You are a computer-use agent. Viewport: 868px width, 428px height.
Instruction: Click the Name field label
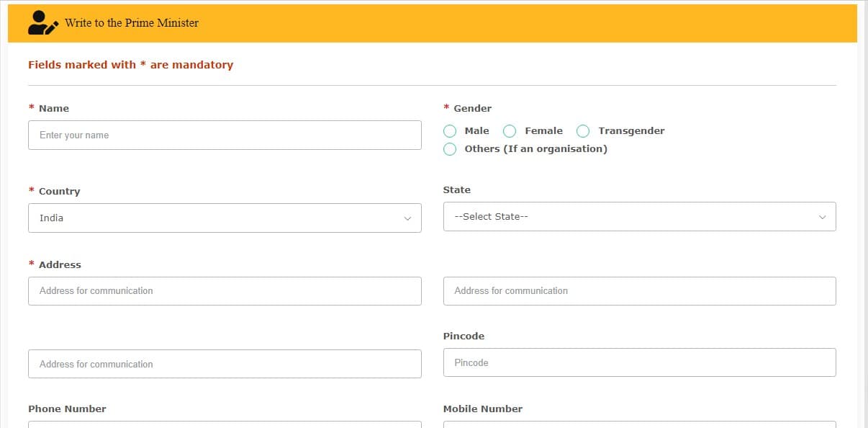point(54,109)
